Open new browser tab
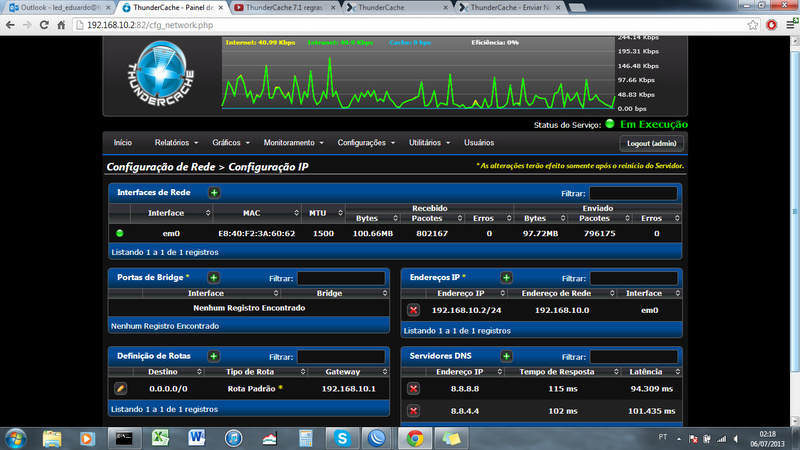This screenshot has height=450, width=800. 577,8
